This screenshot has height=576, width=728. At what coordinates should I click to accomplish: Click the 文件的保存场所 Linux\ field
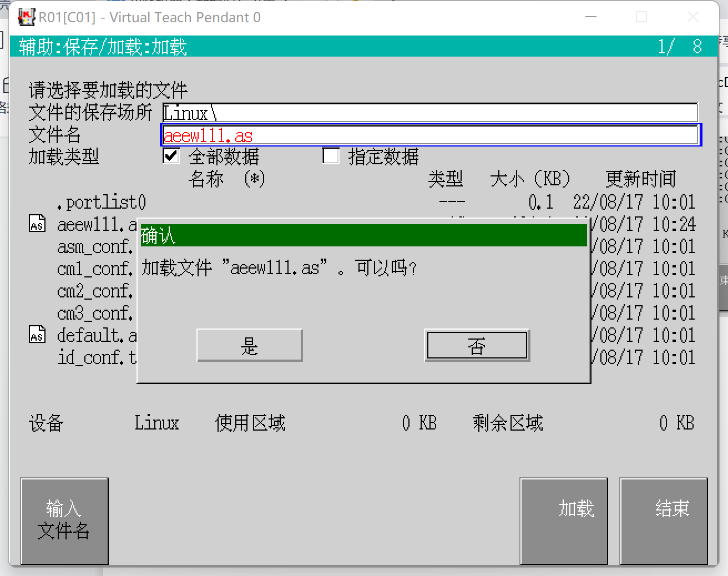[430, 113]
